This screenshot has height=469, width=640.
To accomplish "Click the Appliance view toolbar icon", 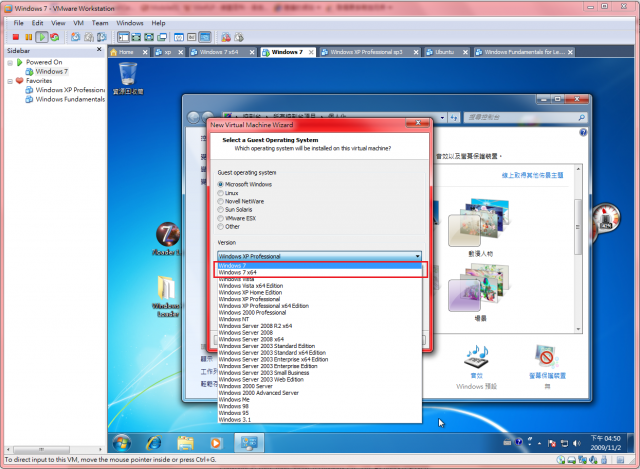I will click(192, 38).
